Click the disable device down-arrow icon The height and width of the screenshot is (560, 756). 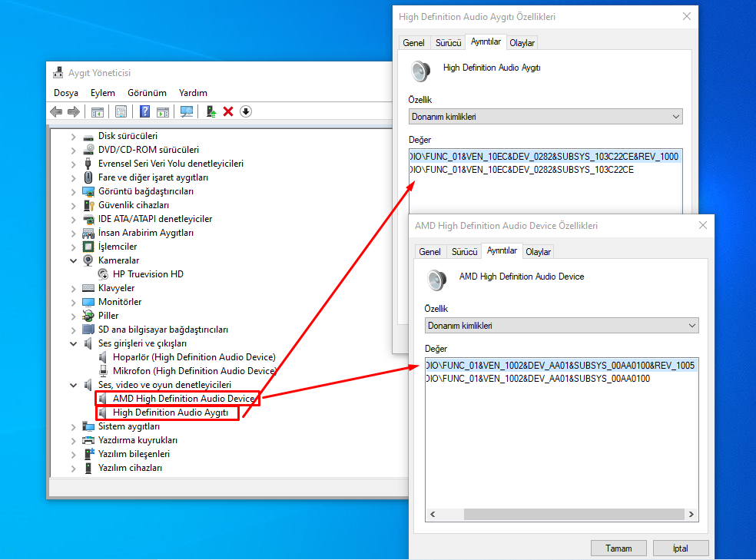pos(246,112)
